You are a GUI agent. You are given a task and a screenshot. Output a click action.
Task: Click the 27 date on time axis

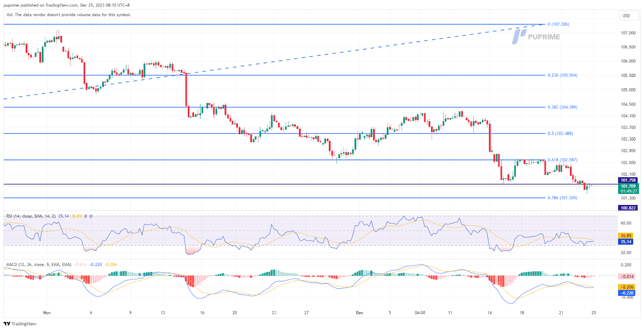tap(306, 313)
